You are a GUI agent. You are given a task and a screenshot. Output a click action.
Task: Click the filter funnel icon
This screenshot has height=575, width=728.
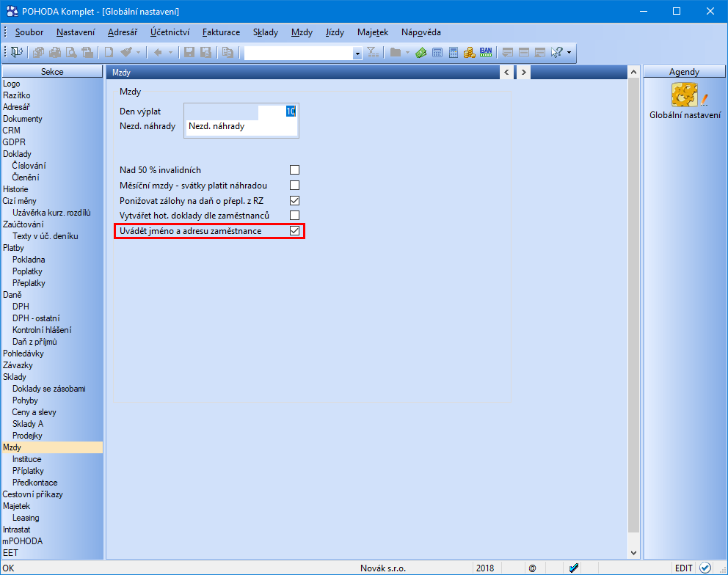tap(373, 53)
